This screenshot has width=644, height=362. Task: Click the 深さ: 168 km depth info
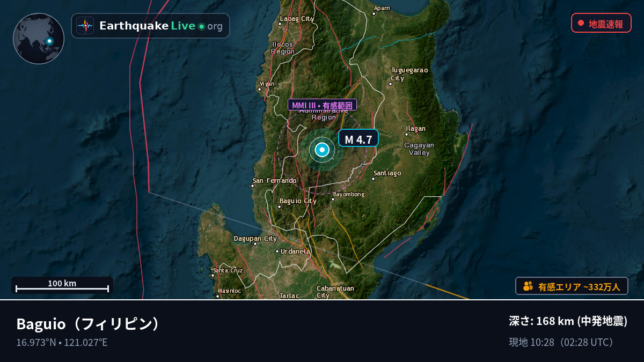tap(568, 321)
